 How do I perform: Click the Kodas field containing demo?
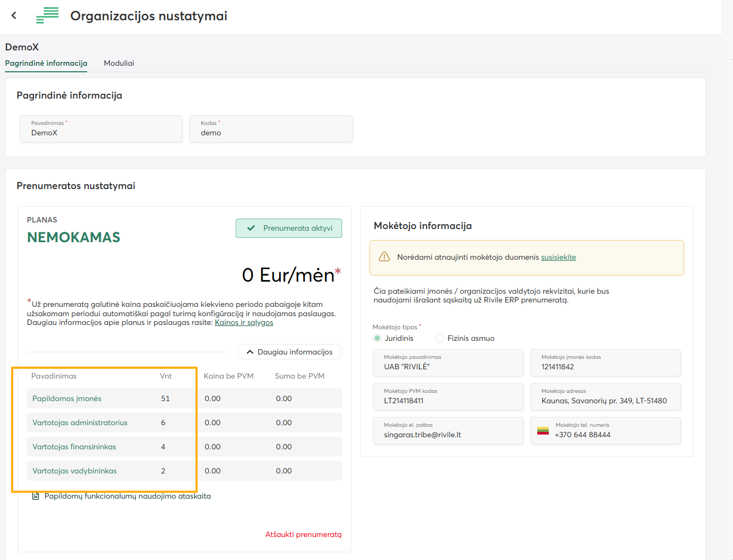click(270, 129)
